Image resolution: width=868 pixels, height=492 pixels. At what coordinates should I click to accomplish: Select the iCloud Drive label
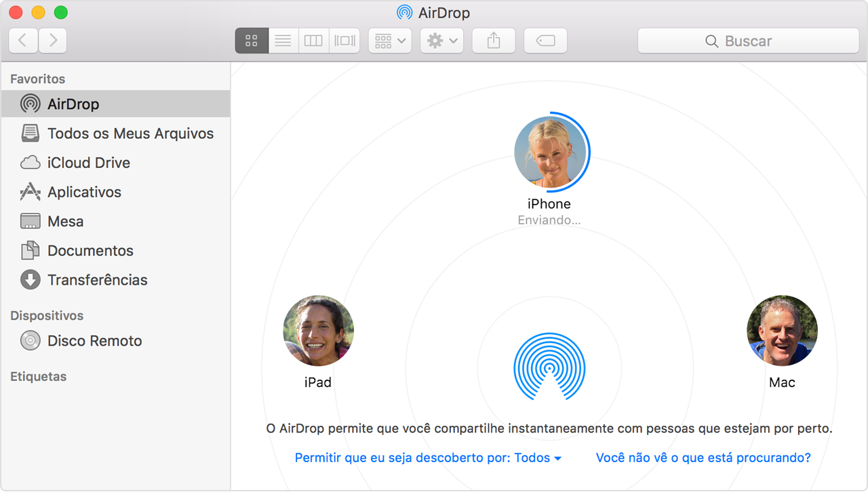pyautogui.click(x=89, y=163)
